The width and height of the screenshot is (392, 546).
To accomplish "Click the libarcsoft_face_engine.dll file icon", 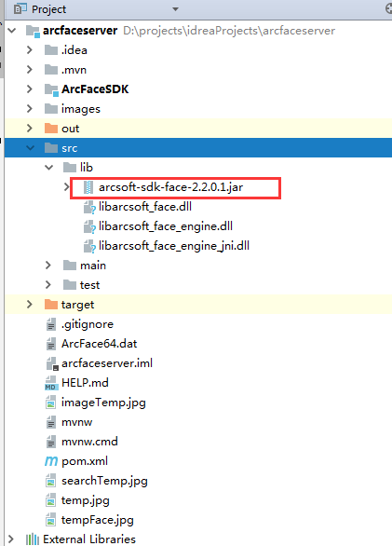I will point(89,226).
